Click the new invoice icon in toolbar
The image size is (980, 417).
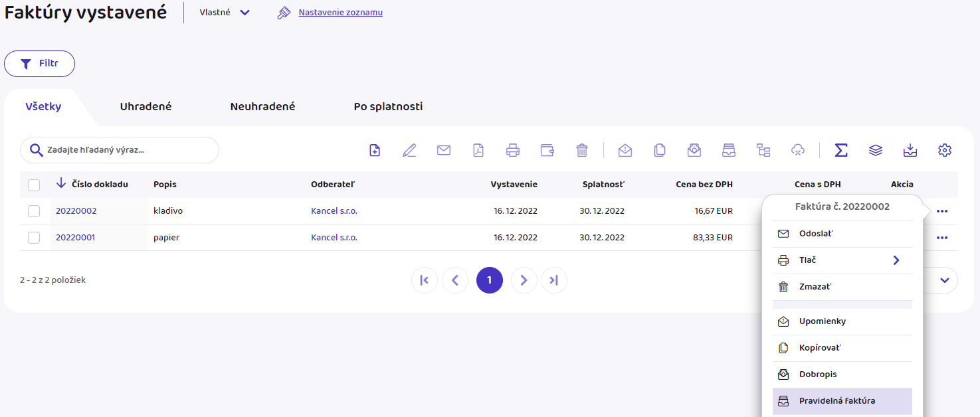click(375, 150)
